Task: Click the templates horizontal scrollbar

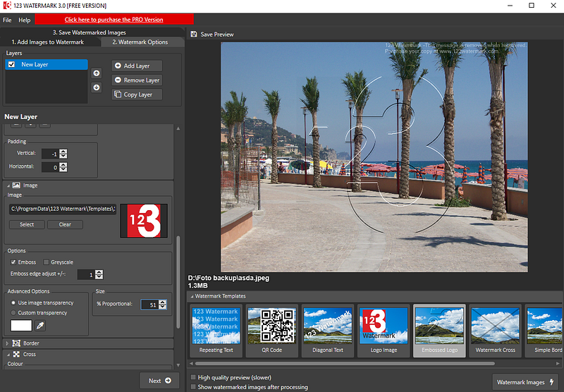Action: tap(344, 364)
